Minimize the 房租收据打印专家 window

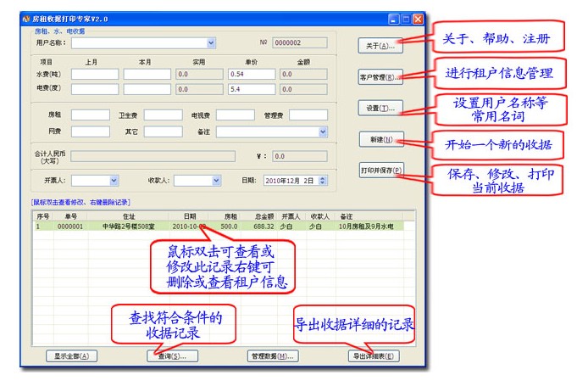point(394,19)
